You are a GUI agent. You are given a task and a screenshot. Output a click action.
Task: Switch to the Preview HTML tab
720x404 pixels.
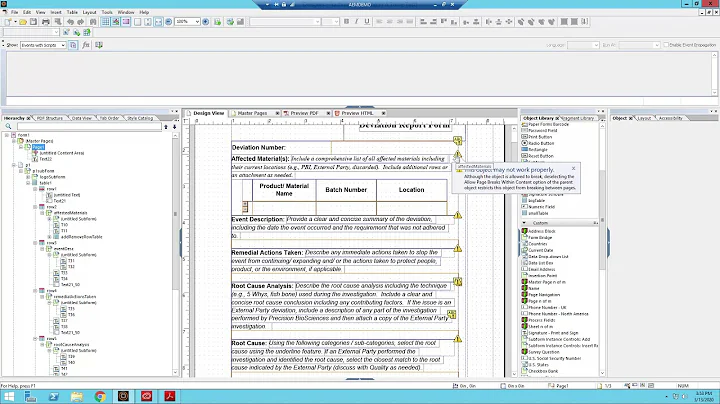[x=356, y=113]
